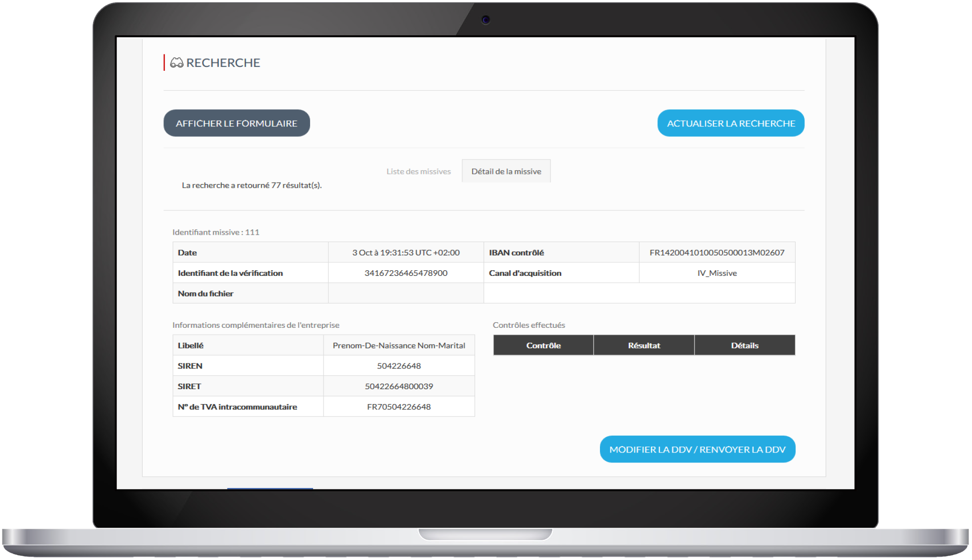Click the binoculars icon beside RECHERCHE
The image size is (972, 560).
pyautogui.click(x=176, y=63)
